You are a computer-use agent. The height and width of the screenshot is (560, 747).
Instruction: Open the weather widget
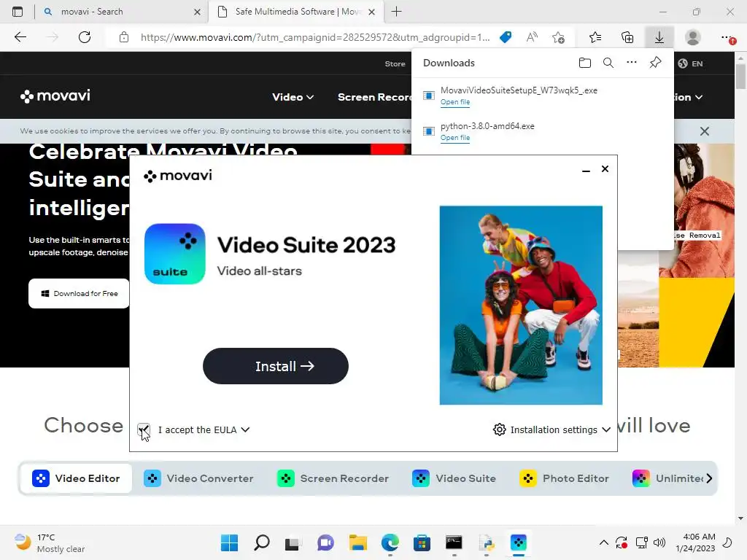pos(50,542)
